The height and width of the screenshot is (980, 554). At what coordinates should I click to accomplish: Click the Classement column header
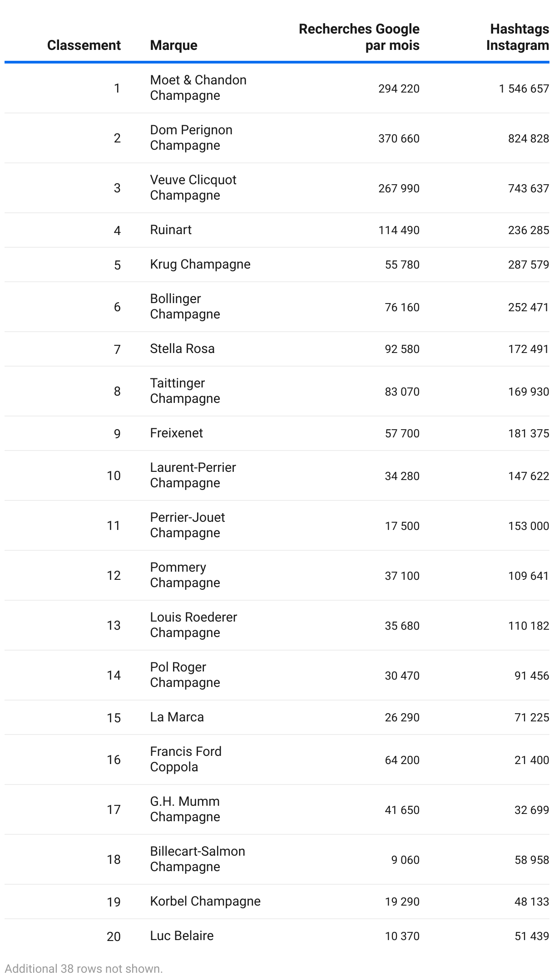tap(84, 45)
